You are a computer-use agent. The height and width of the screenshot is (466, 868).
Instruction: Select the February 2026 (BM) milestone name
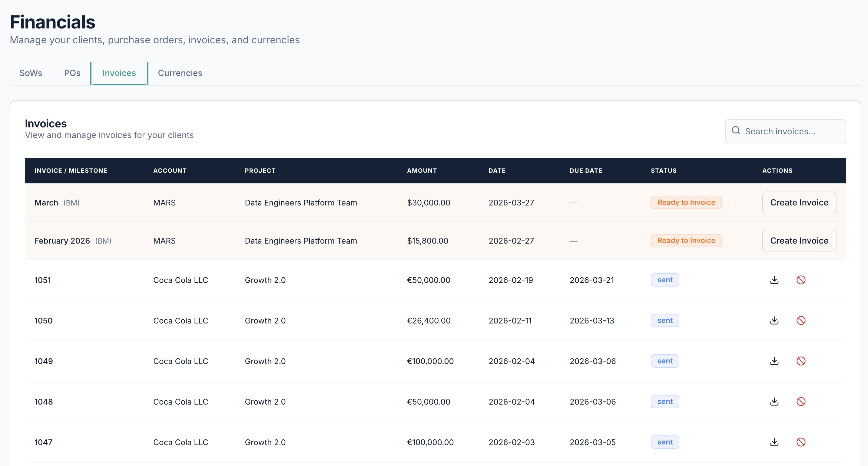pyautogui.click(x=73, y=241)
